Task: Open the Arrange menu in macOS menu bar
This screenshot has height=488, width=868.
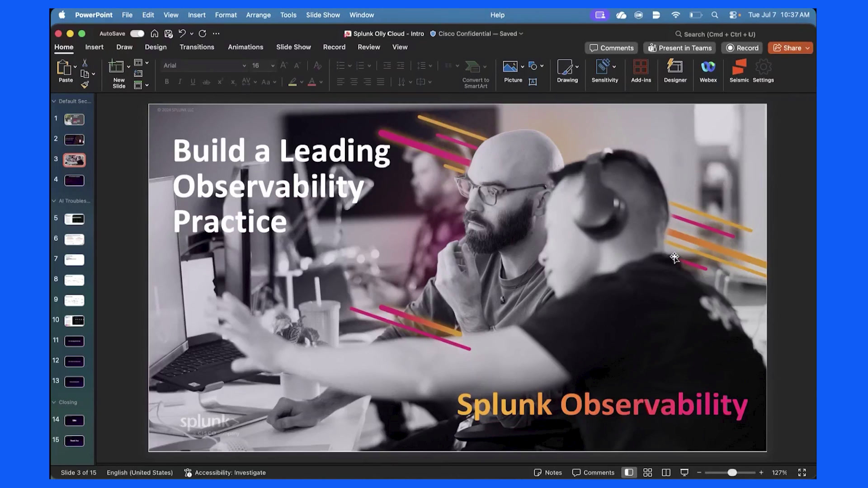Action: (x=258, y=15)
